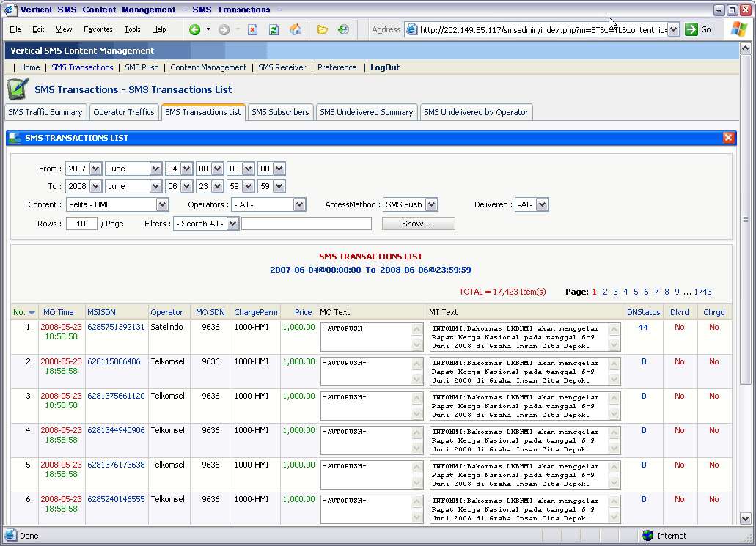Click the browser Back arrow button
This screenshot has height=546, width=756.
194,30
